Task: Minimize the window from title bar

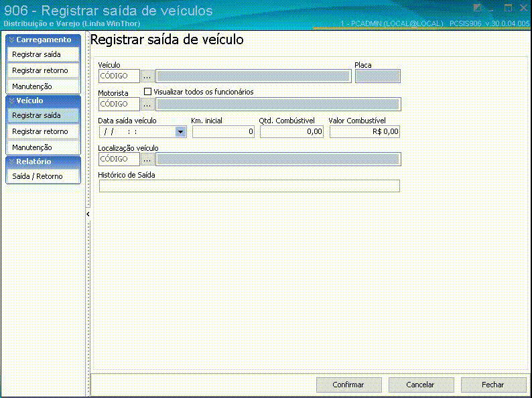Action: click(492, 9)
